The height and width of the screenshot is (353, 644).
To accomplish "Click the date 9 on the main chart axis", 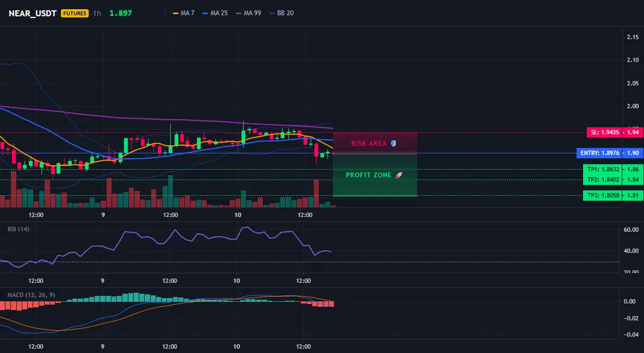I will 103,215.
